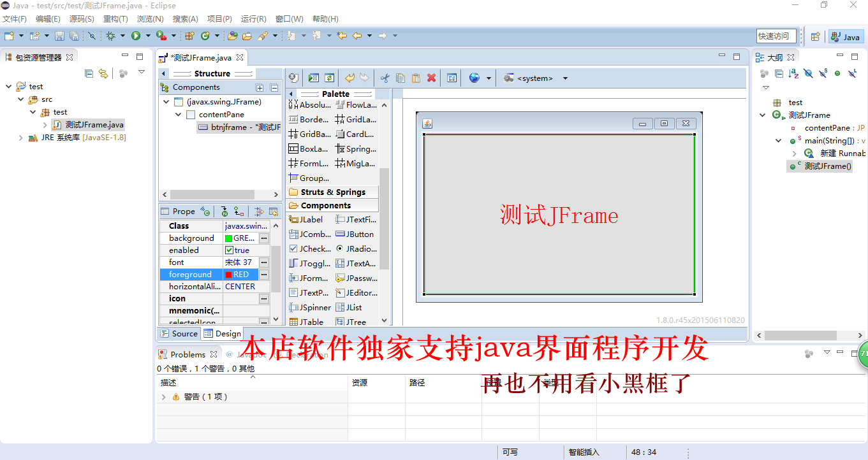Choose GridBagLayout in the palette

click(310, 134)
